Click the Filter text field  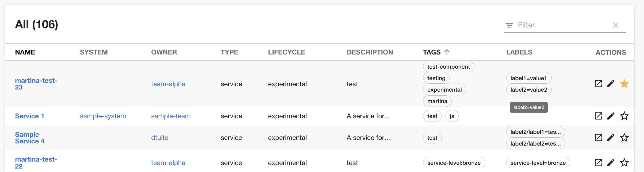[562, 25]
